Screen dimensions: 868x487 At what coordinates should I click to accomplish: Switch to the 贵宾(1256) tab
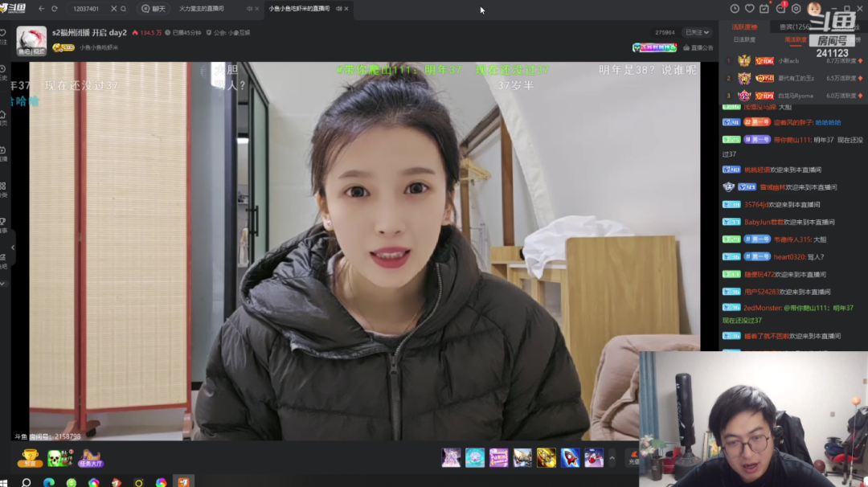795,27
